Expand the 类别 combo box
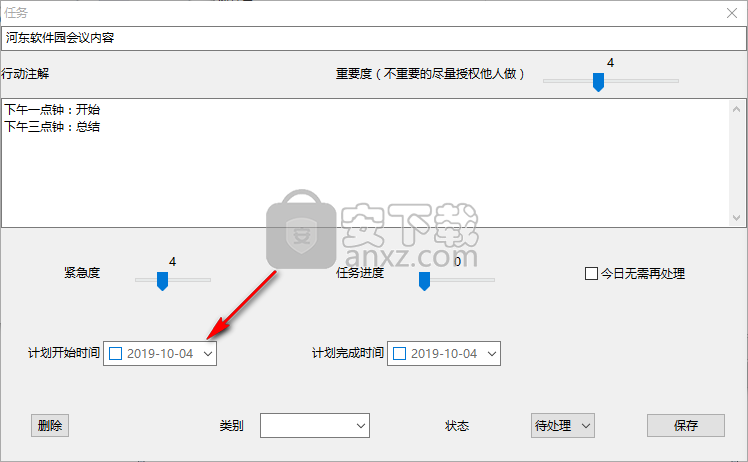This screenshot has height=462, width=748. [x=315, y=425]
